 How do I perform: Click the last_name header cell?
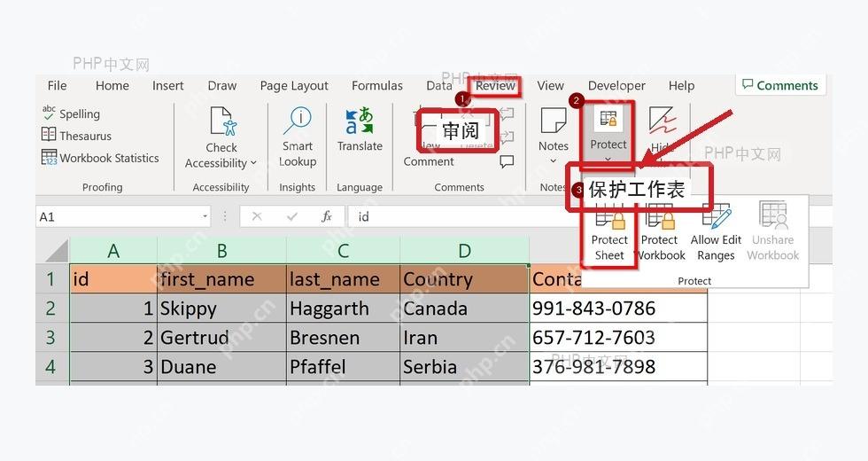344,279
